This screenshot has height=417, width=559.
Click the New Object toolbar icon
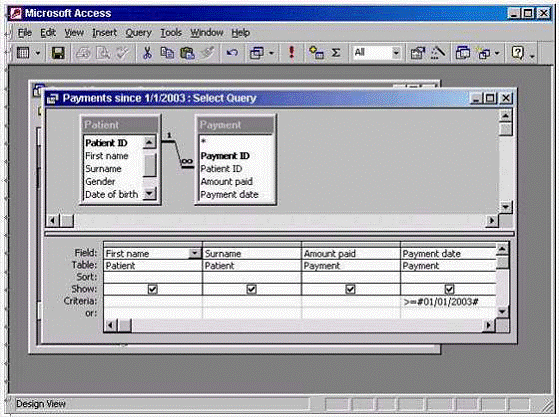[x=484, y=53]
